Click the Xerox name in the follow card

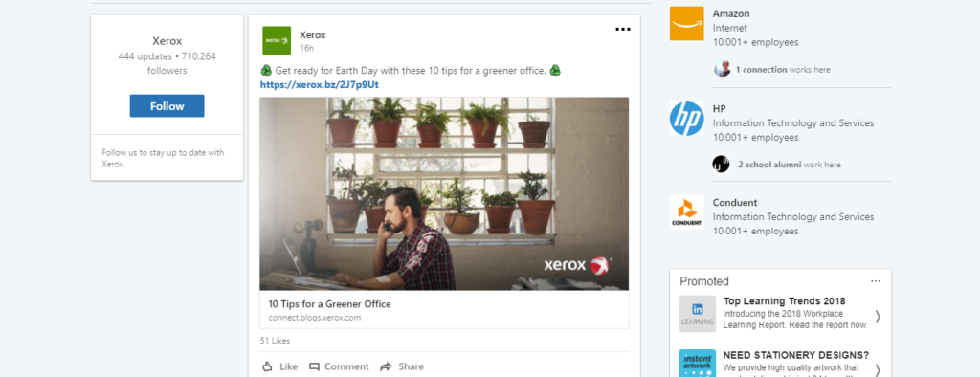tap(167, 41)
